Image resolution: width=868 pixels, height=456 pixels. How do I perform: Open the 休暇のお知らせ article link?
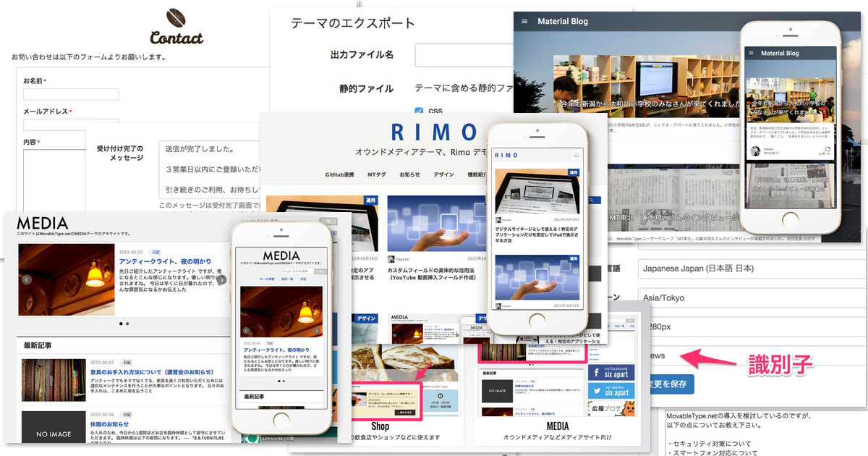pos(109,424)
